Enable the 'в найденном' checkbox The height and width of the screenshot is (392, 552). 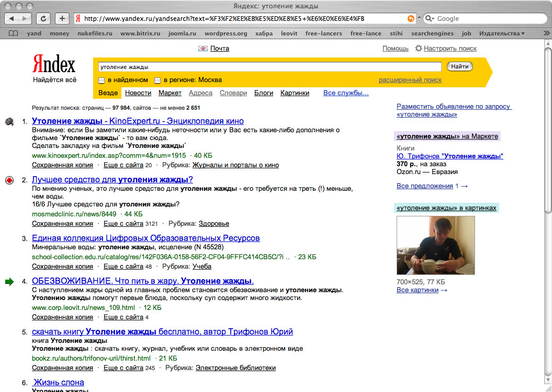pos(102,80)
